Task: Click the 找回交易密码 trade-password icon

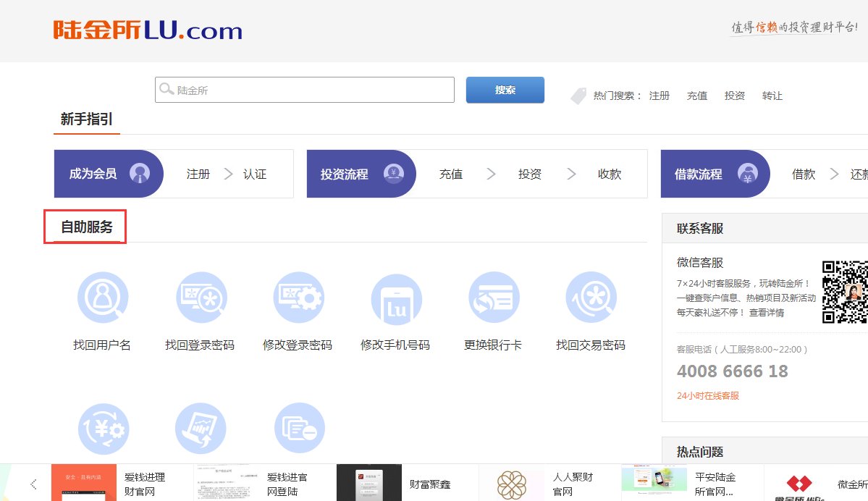Action: point(591,297)
